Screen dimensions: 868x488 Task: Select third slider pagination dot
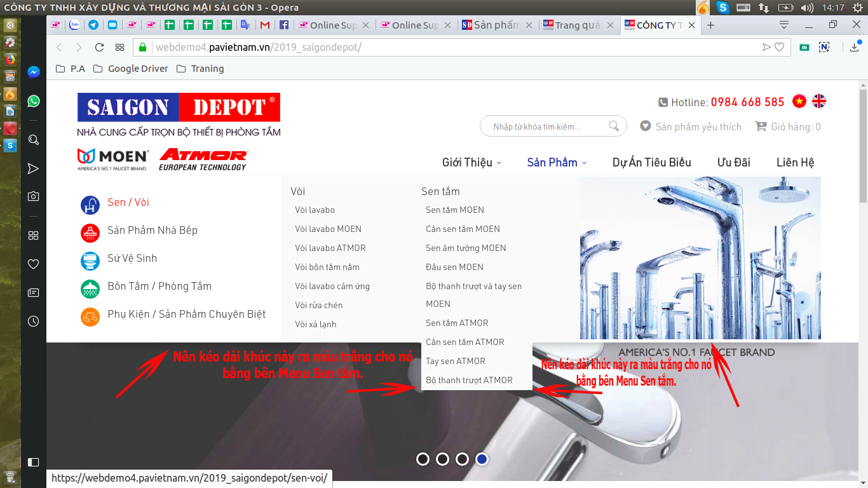click(463, 459)
